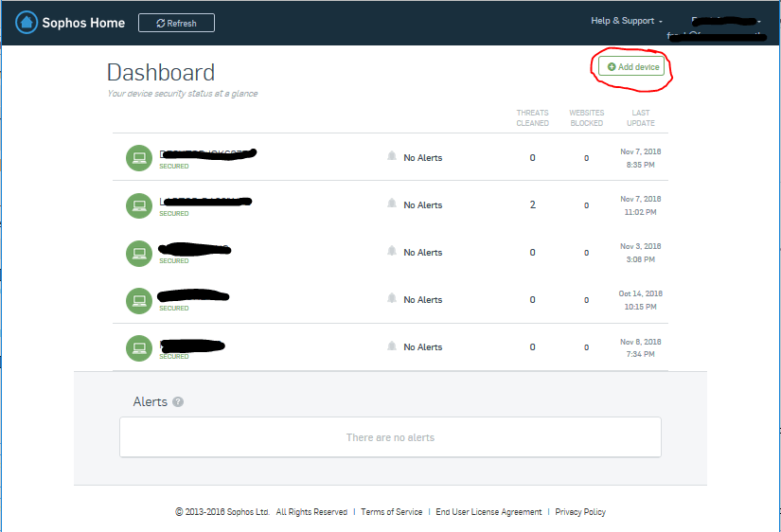This screenshot has height=532, width=781.
Task: Click the Sophos Home title text
Action: 83,23
